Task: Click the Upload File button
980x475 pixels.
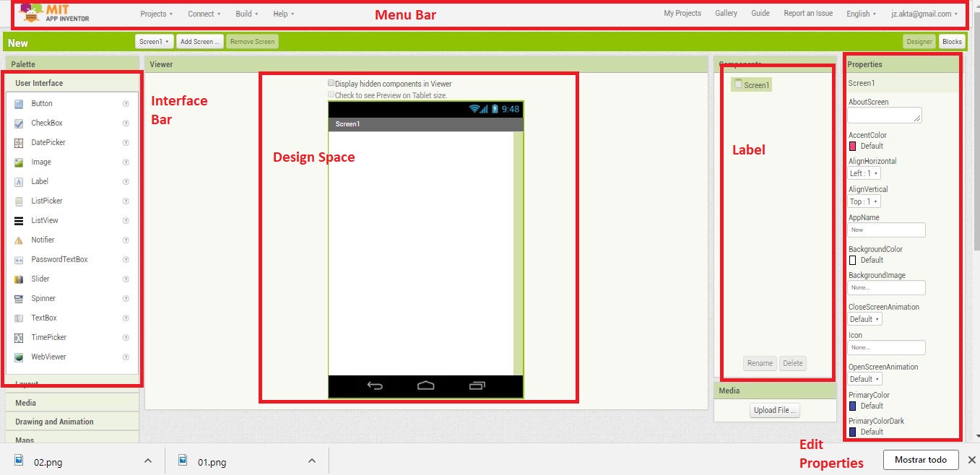Action: point(775,410)
